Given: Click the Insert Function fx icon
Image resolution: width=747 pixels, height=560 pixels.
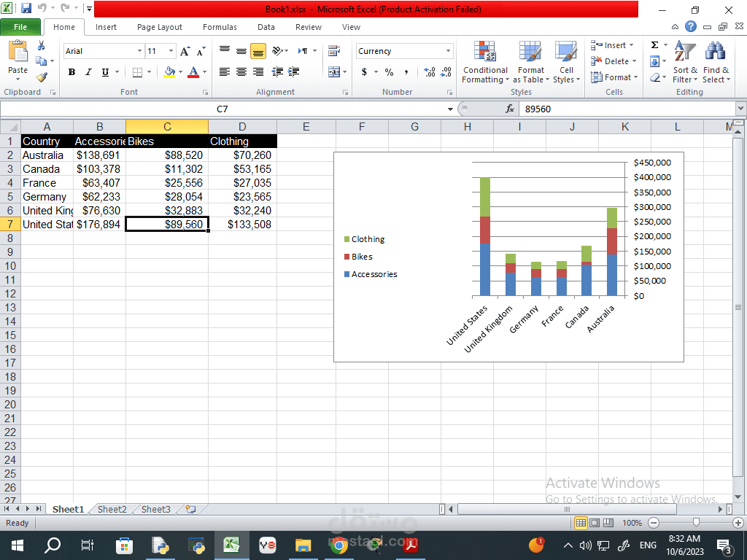Looking at the screenshot, I should tap(510, 109).
